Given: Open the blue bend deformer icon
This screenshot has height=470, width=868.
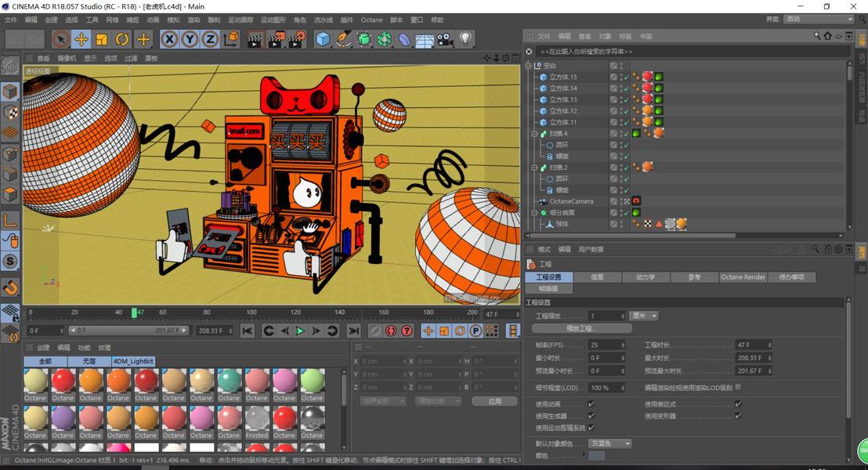Looking at the screenshot, I should 405,39.
